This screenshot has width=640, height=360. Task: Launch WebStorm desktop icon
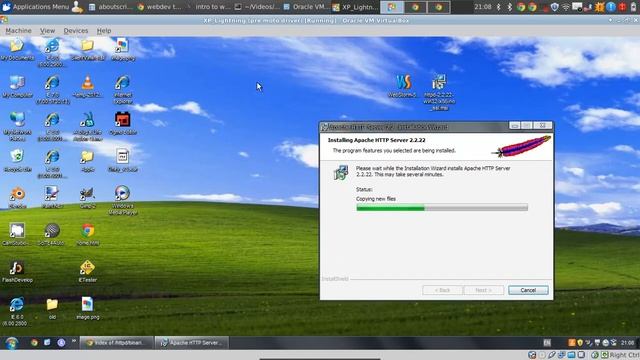click(402, 86)
